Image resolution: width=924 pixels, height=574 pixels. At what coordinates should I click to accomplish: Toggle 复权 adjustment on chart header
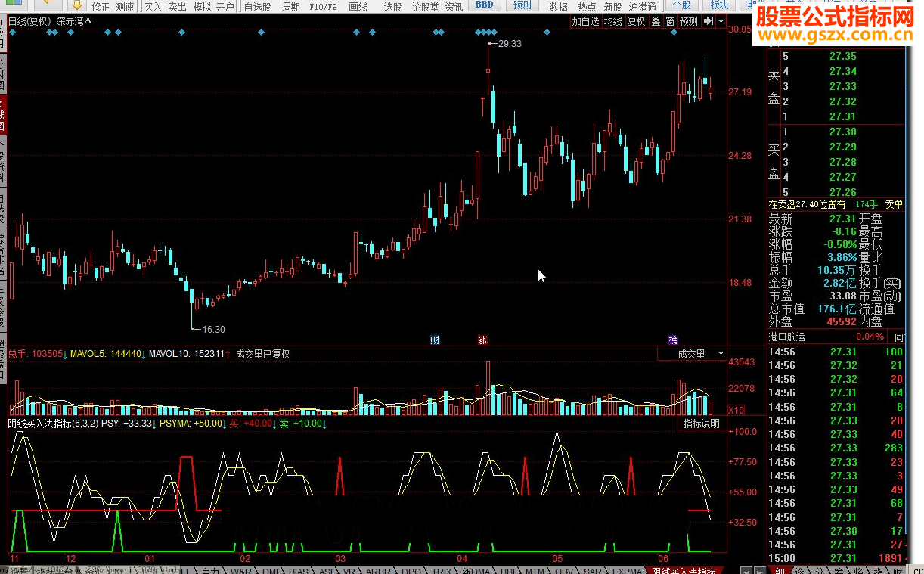pos(637,21)
